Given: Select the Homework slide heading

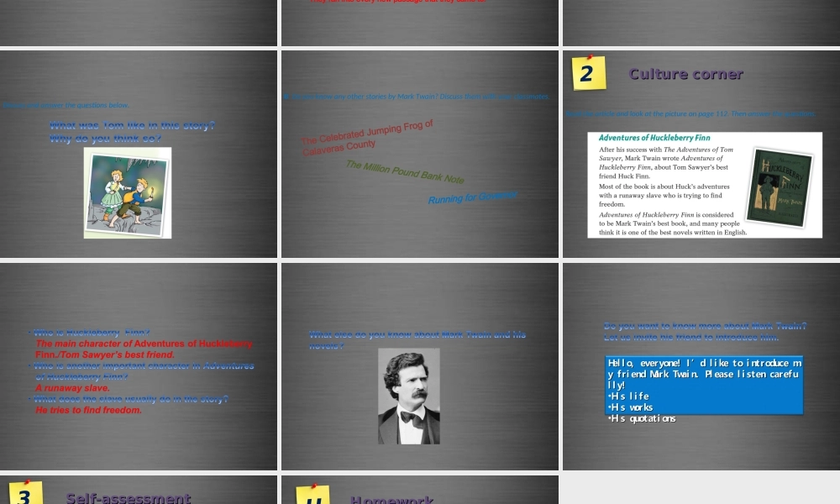Looking at the screenshot, I should [x=392, y=499].
